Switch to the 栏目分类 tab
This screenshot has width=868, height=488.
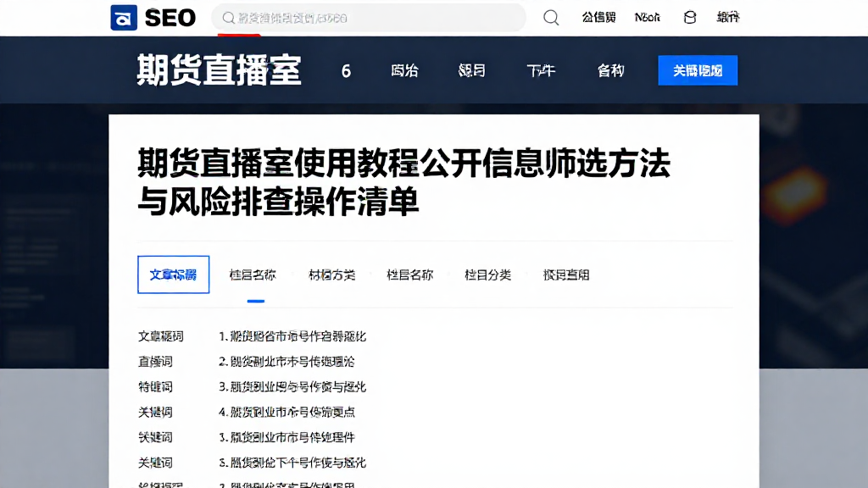(x=487, y=275)
